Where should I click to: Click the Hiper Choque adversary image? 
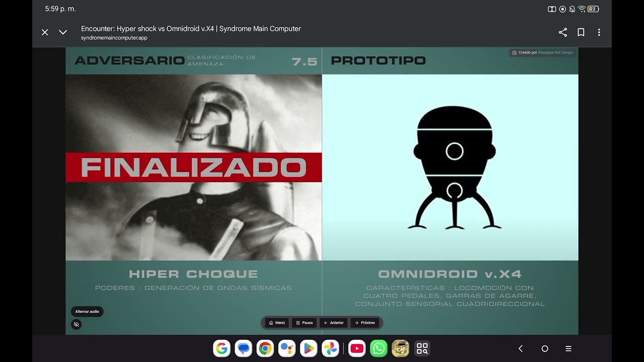(x=194, y=167)
